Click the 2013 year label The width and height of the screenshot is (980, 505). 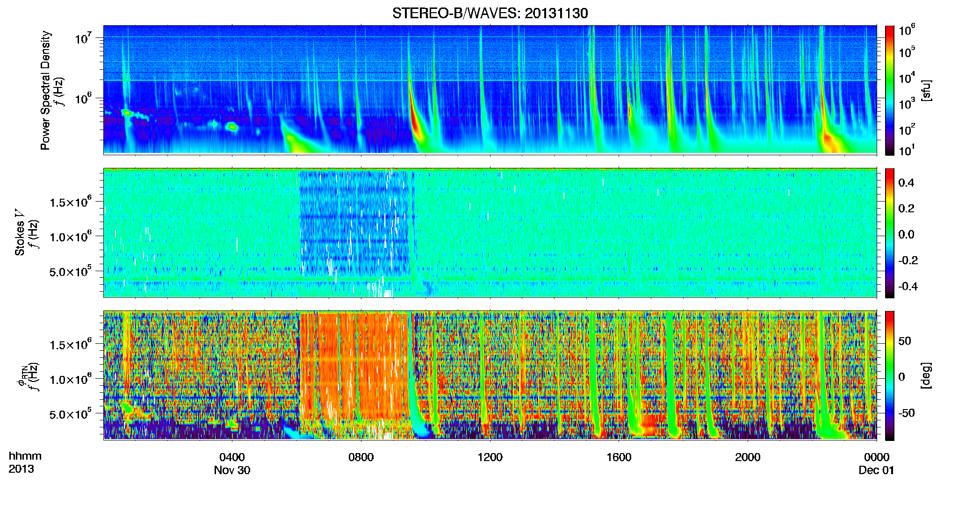(21, 469)
